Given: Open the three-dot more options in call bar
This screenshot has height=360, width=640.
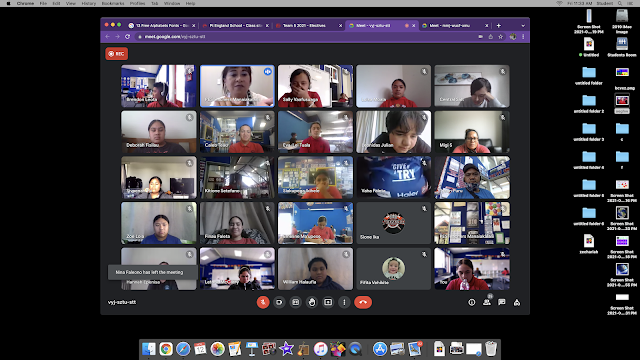Looking at the screenshot, I should 344,302.
